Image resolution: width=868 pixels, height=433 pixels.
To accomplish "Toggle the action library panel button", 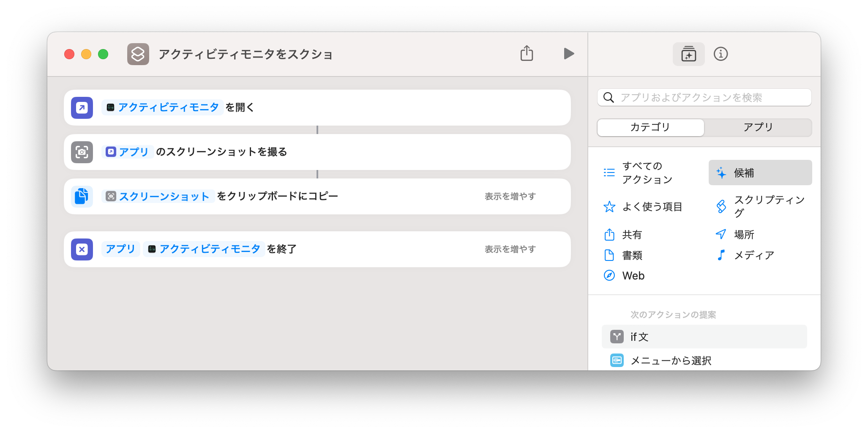I will pyautogui.click(x=688, y=54).
